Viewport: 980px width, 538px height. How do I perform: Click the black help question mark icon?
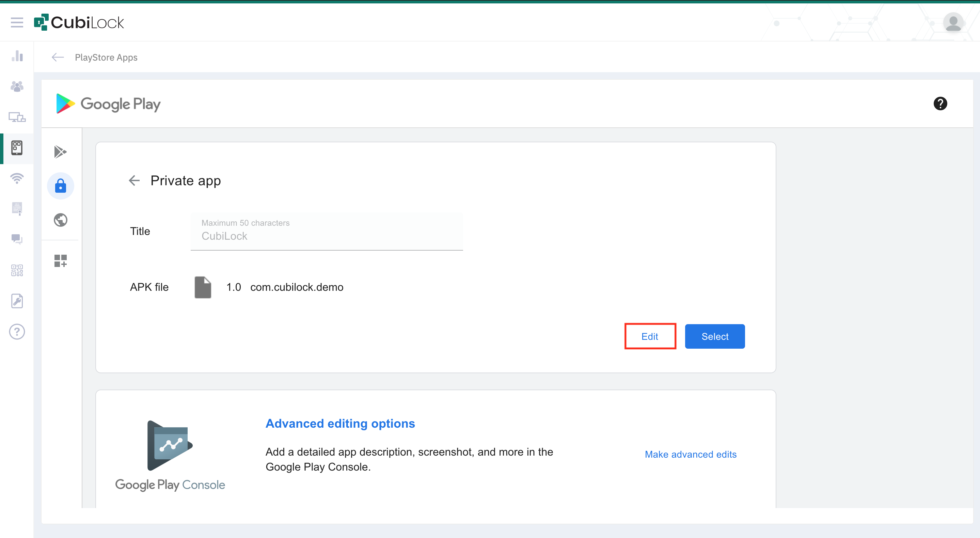(x=940, y=104)
